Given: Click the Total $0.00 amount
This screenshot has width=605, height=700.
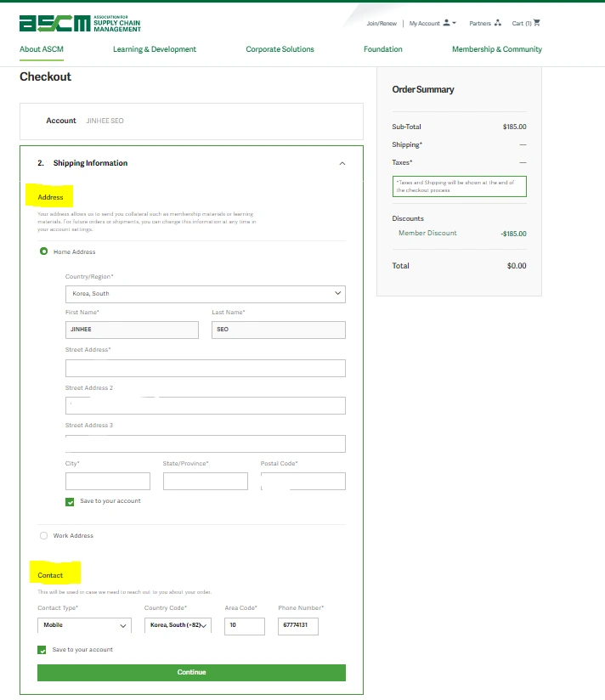Looking at the screenshot, I should 517,266.
